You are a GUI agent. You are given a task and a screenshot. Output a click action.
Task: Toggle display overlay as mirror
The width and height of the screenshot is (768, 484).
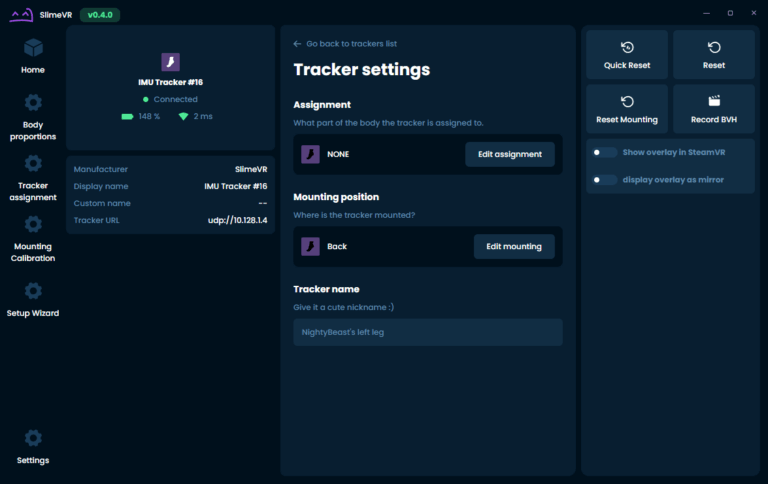coord(604,180)
